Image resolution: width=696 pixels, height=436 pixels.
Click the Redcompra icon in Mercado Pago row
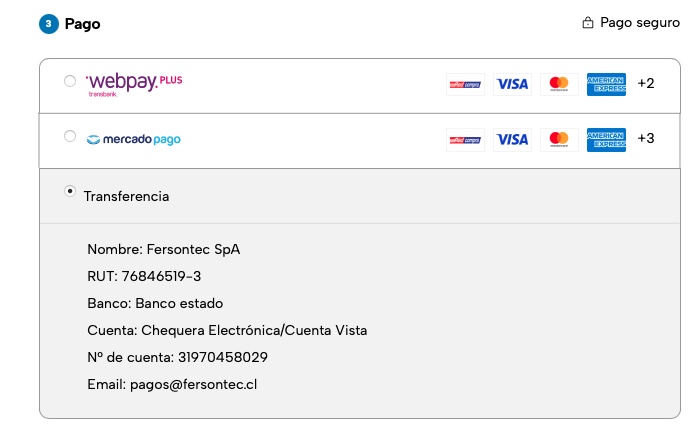click(x=465, y=139)
